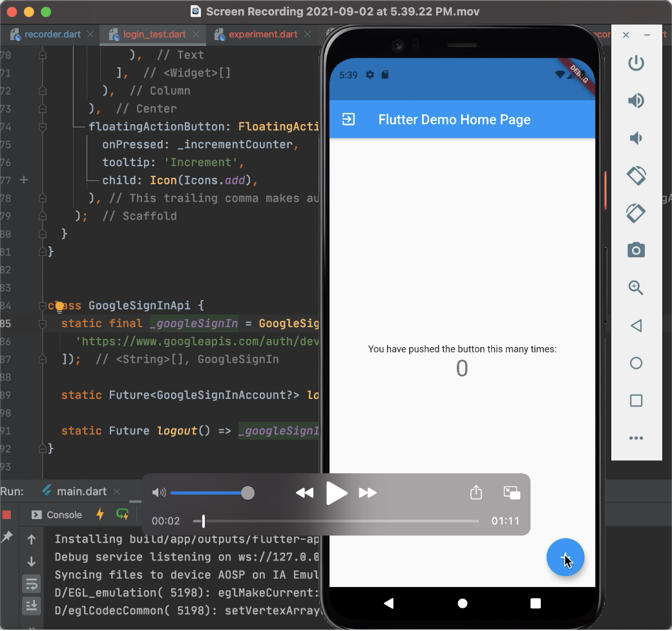Viewport: 672px width, 631px height.
Task: Tap the logout icon in the Flutter app bar
Action: 348,119
